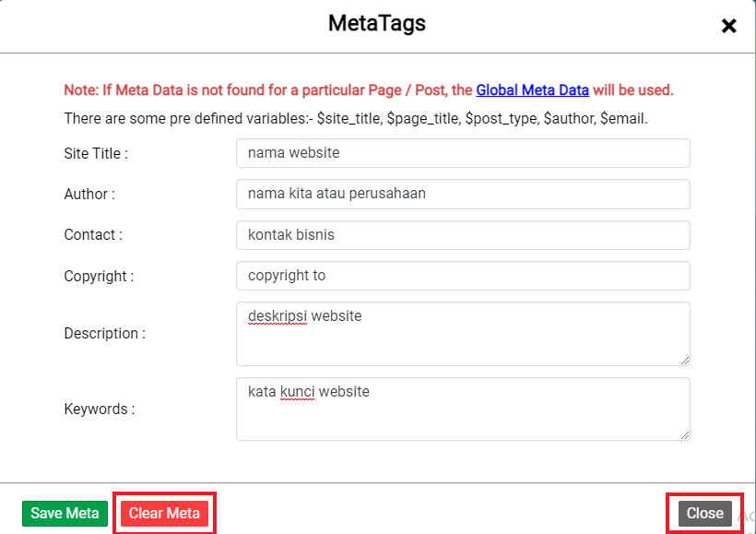756x534 pixels.
Task: Select the Copyright input field
Action: [461, 276]
